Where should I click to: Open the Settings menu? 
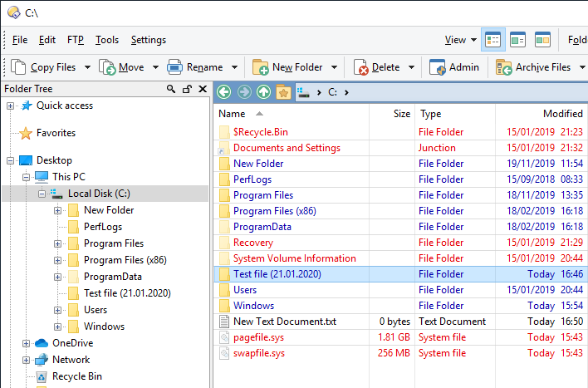[149, 40]
